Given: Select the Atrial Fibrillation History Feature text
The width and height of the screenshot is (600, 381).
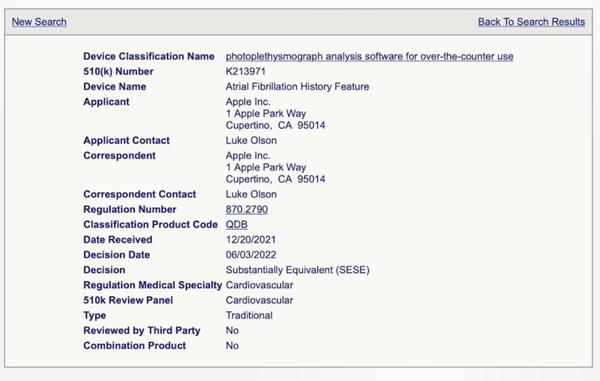Looking at the screenshot, I should pos(297,87).
